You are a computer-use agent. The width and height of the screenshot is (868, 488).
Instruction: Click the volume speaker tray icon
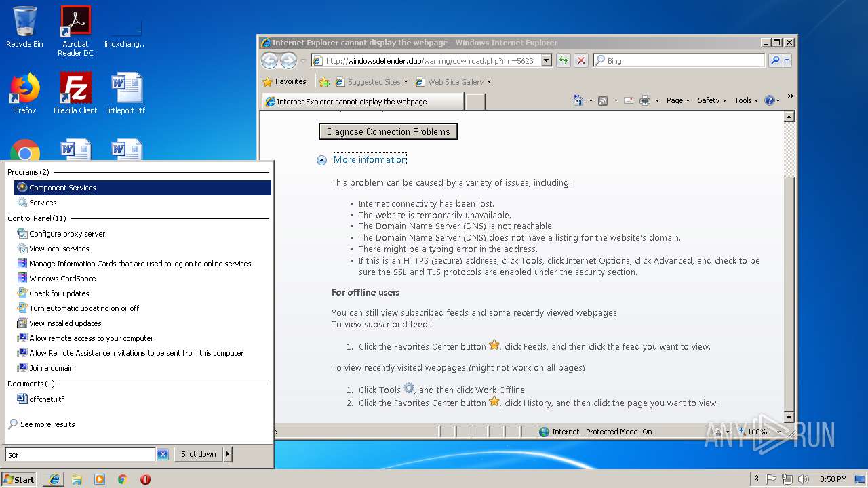(x=804, y=479)
